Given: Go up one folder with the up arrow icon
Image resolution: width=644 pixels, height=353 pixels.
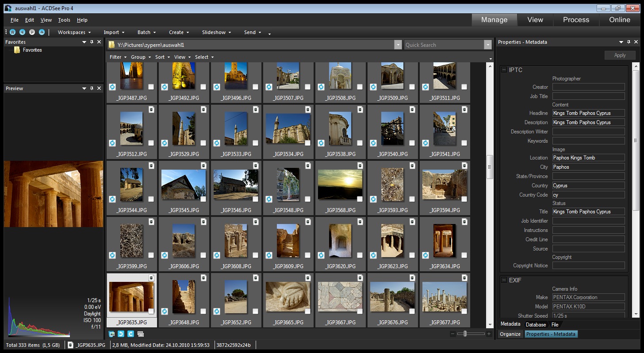Looking at the screenshot, I should click(x=42, y=32).
